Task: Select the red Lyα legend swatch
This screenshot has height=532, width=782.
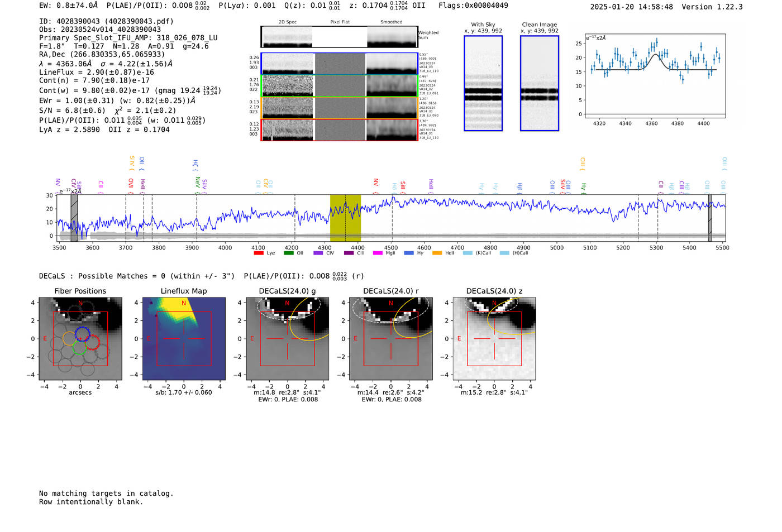Action: [x=259, y=253]
